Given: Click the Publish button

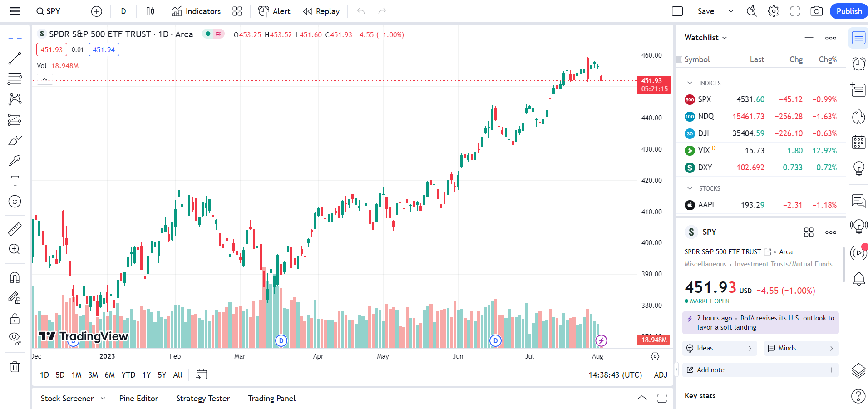Looking at the screenshot, I should point(849,11).
